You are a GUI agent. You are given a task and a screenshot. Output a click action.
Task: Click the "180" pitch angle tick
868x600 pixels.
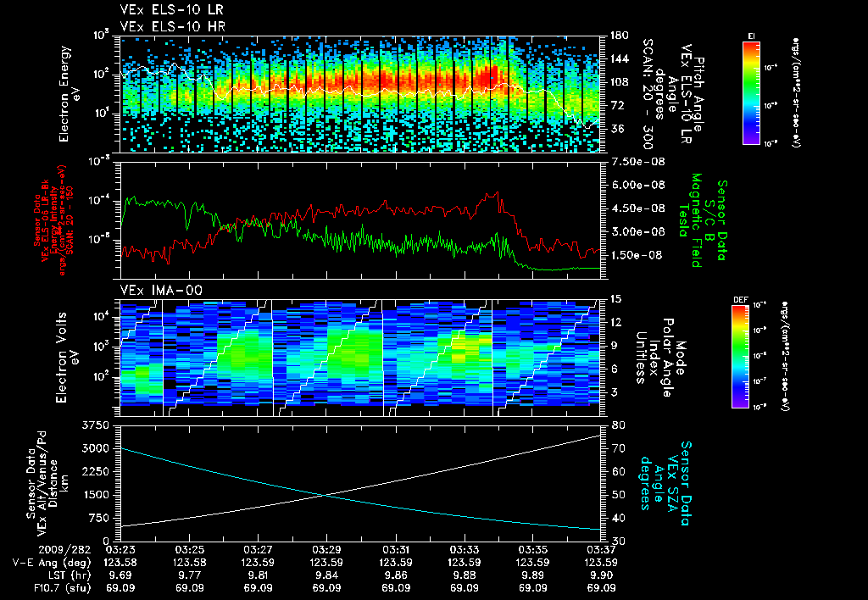(620, 36)
